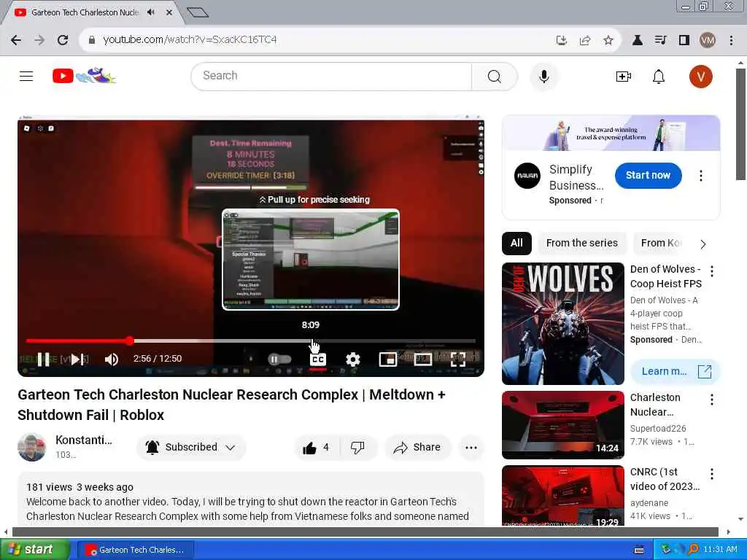Go back in the browser
Screen dimensions: 747x560
[x=16, y=40]
